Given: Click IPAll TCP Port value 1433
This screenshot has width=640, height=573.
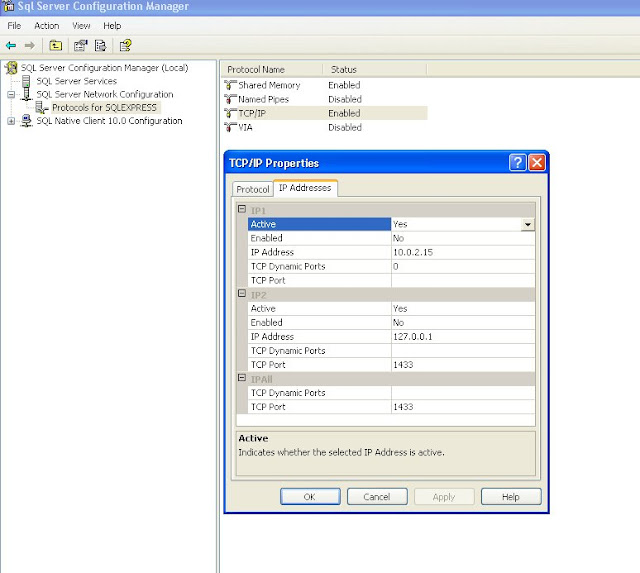Looking at the screenshot, I should coord(463,407).
